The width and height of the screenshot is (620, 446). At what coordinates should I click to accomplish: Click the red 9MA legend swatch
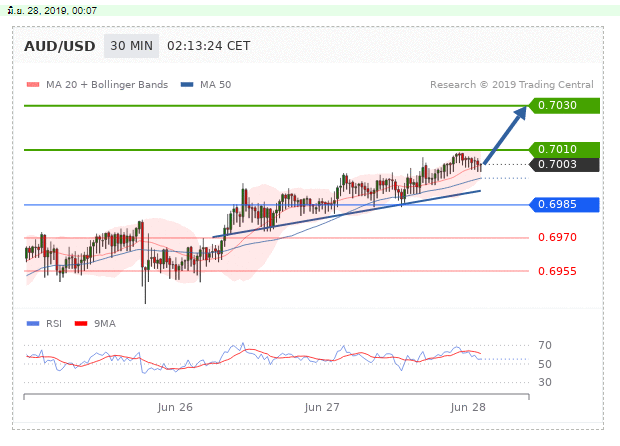pos(81,324)
